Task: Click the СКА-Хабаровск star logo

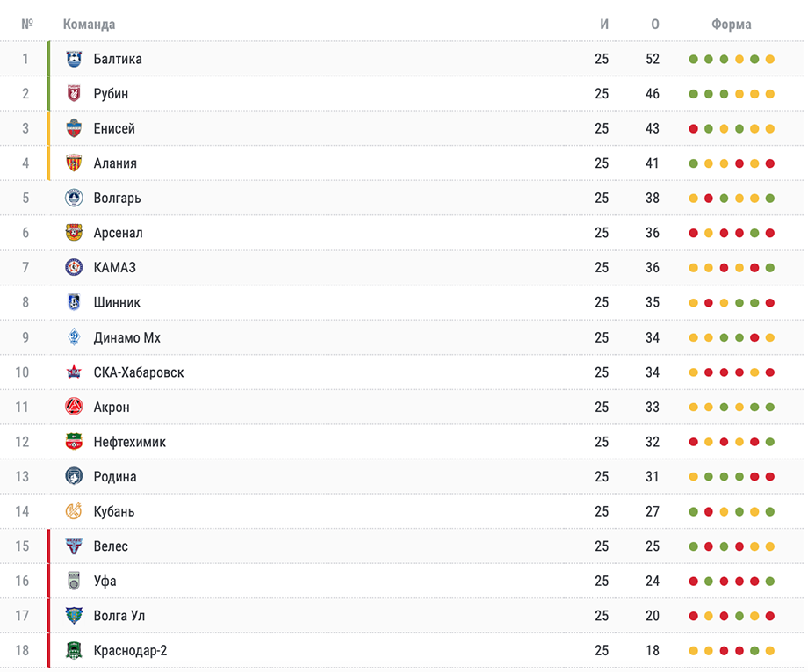Action: (74, 372)
